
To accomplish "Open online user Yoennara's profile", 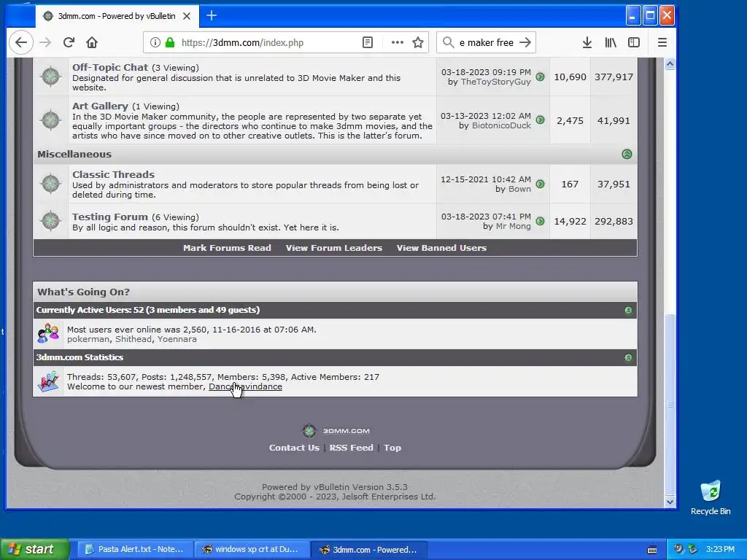I will coord(177,339).
